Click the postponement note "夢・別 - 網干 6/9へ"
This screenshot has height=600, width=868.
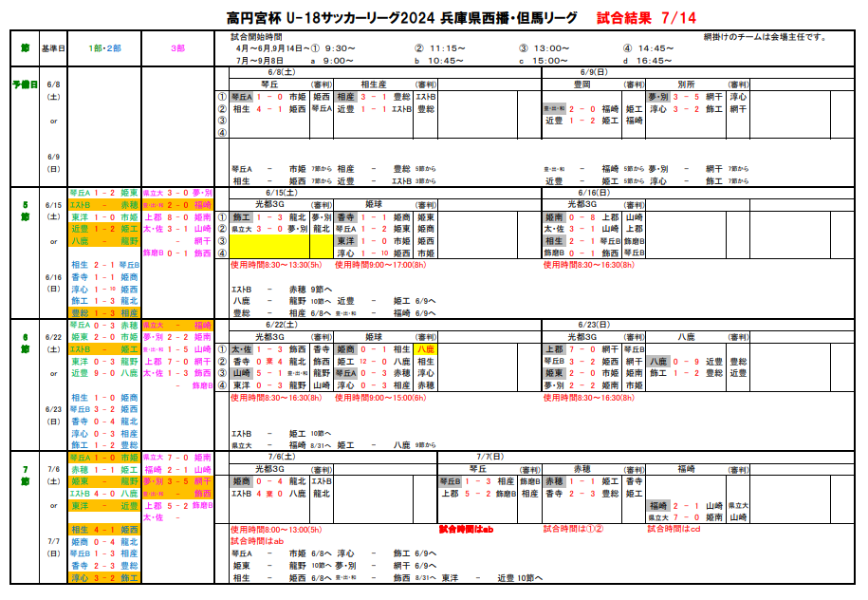[x=386, y=566]
